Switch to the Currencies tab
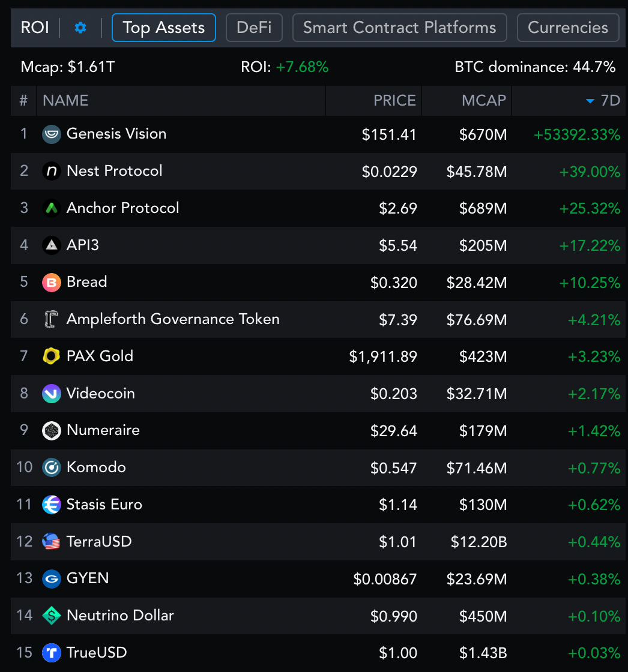 click(568, 28)
